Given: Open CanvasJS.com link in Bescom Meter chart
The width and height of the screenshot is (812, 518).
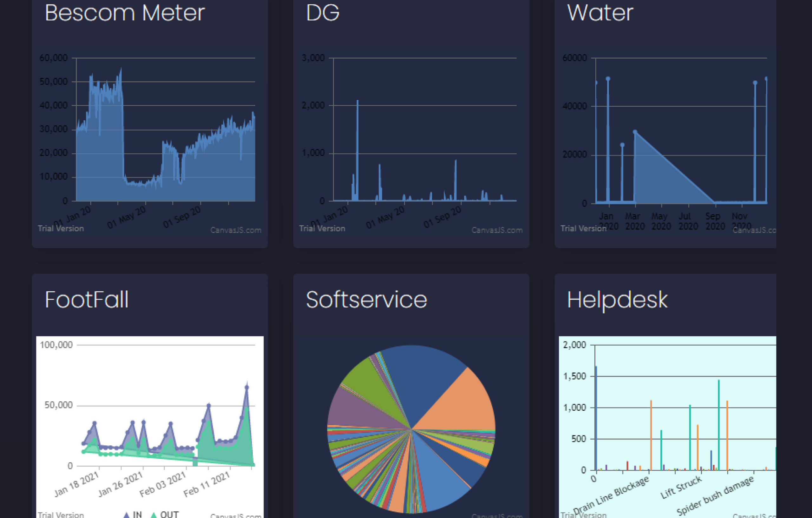Looking at the screenshot, I should [x=236, y=230].
